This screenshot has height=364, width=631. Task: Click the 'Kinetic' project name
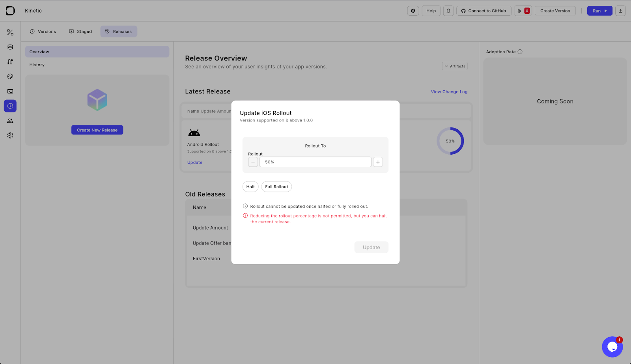tap(33, 11)
